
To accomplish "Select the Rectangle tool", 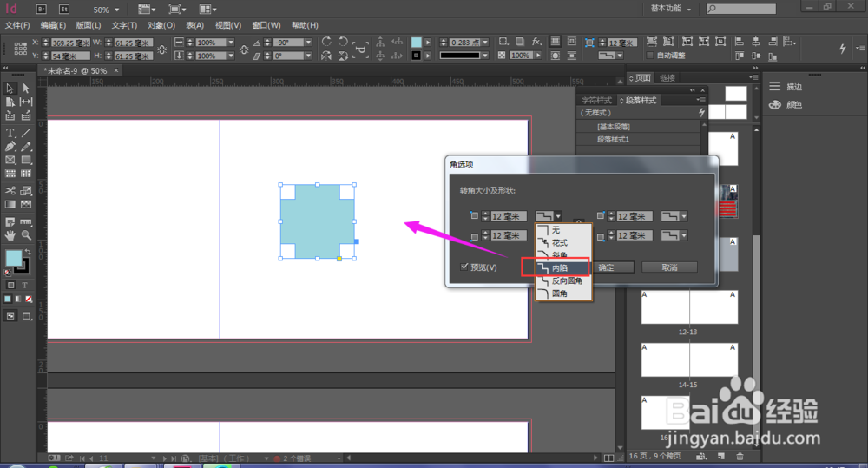I will 26,160.
